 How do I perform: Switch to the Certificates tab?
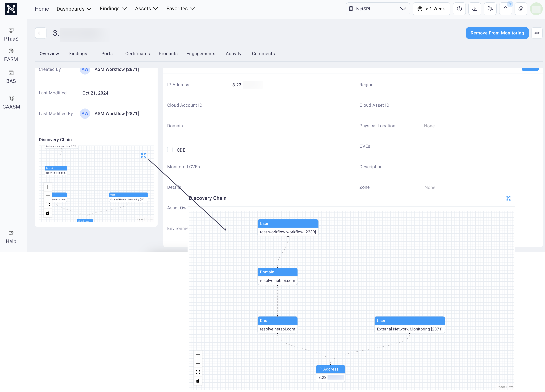click(x=137, y=54)
